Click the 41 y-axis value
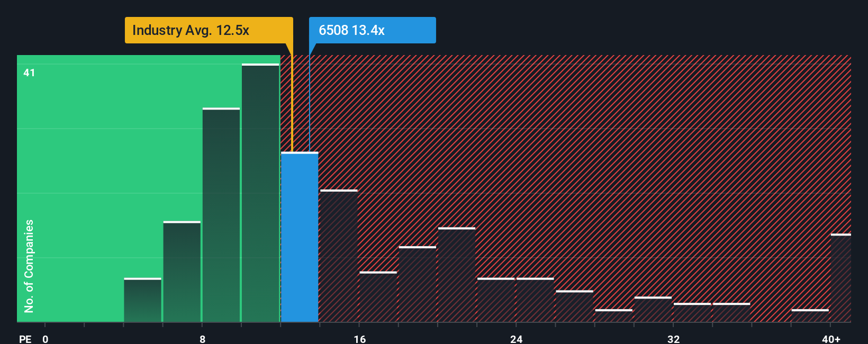This screenshot has height=344, width=868. 29,73
